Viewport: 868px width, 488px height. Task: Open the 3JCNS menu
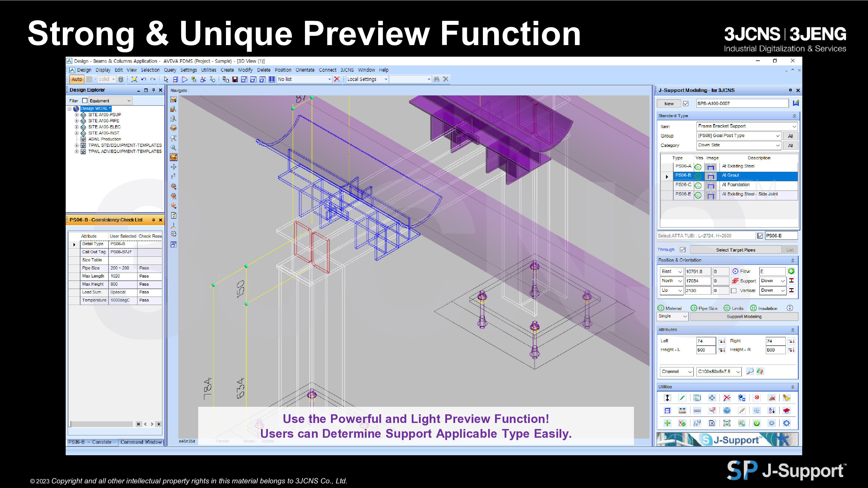click(347, 70)
